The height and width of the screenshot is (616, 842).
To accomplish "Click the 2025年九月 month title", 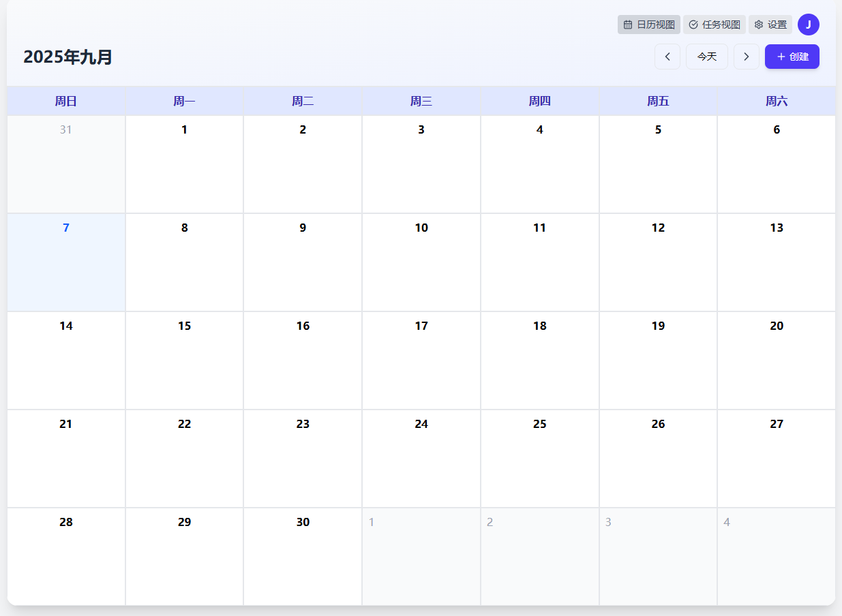I will click(x=68, y=57).
